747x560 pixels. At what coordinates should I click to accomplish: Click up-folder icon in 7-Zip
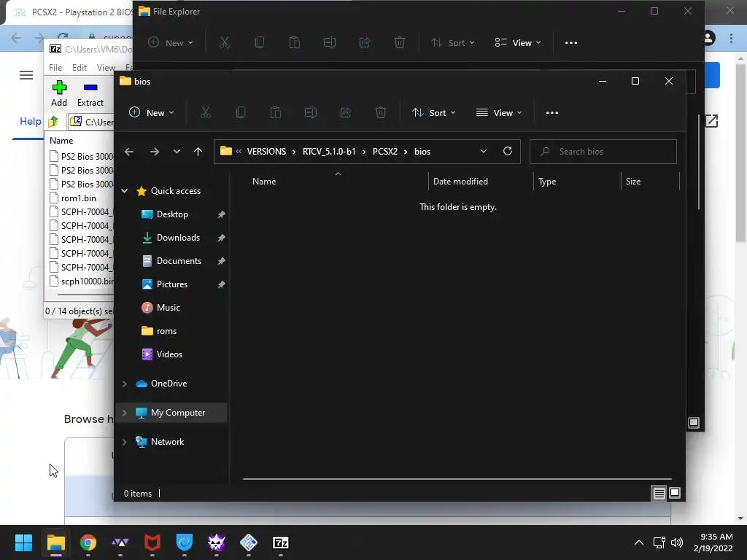[x=53, y=122]
